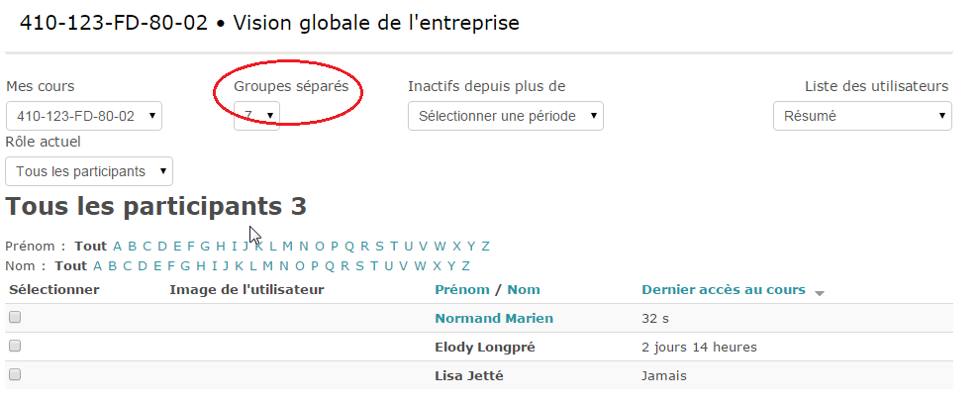Expand the Rôle actuel dropdown
The height and width of the screenshot is (403, 980).
89,171
